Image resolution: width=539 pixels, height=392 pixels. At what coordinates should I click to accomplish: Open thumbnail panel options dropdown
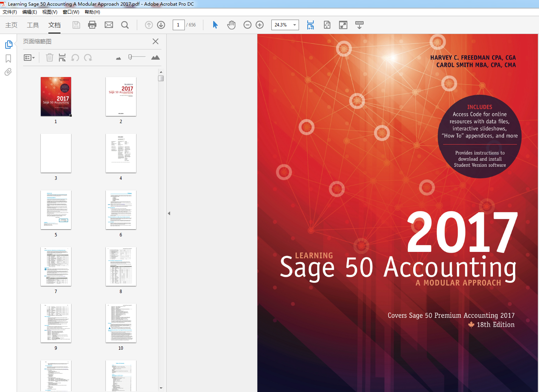29,58
